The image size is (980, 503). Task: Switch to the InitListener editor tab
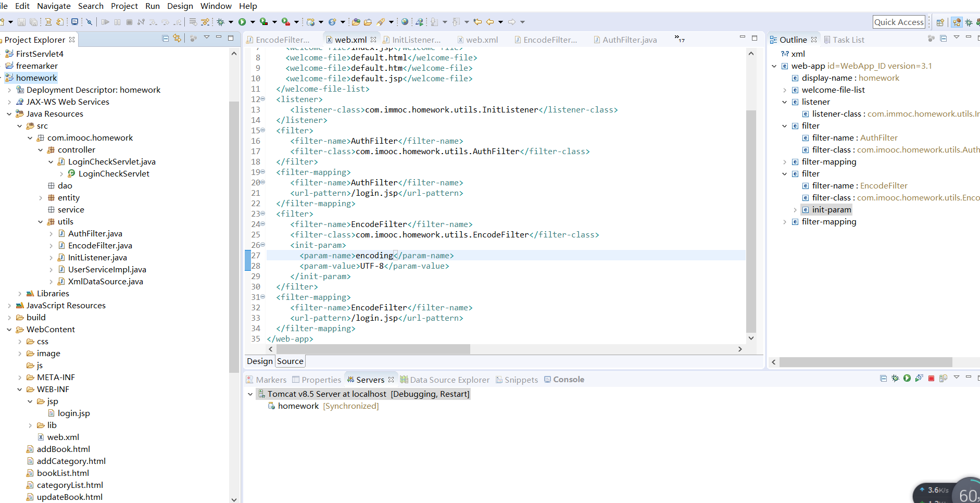411,40
